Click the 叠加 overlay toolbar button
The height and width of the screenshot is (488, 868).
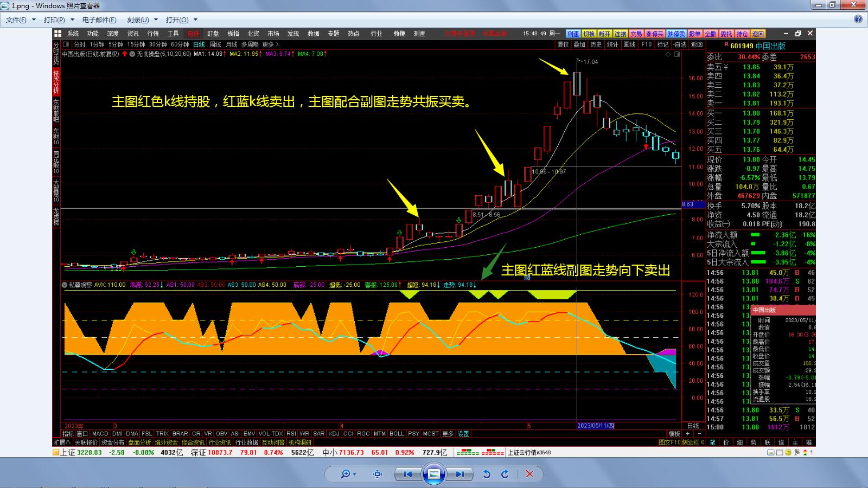point(579,44)
